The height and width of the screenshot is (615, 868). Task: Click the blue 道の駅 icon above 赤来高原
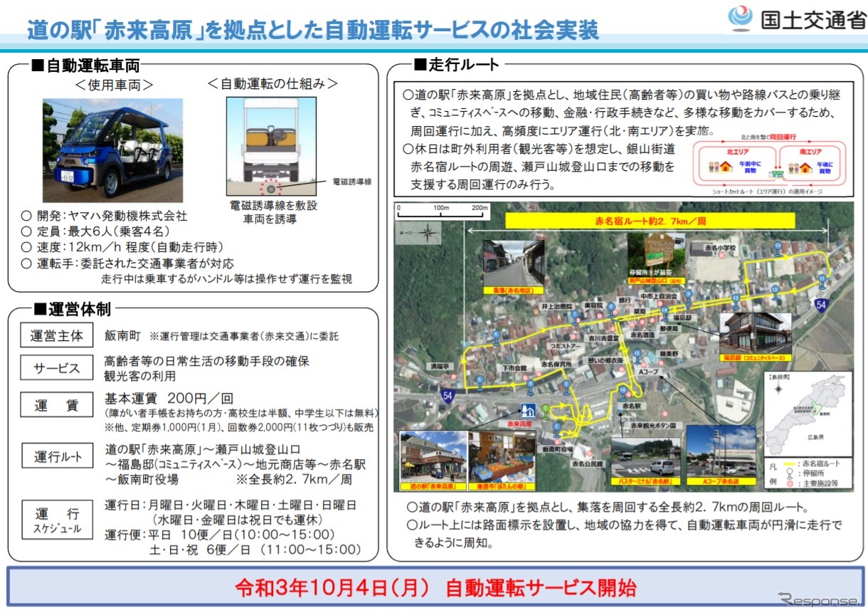coord(528,411)
